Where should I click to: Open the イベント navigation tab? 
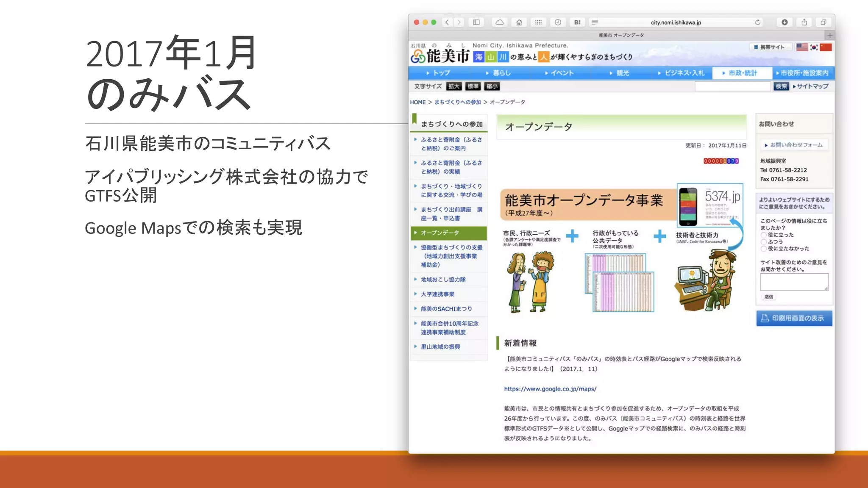tap(559, 73)
